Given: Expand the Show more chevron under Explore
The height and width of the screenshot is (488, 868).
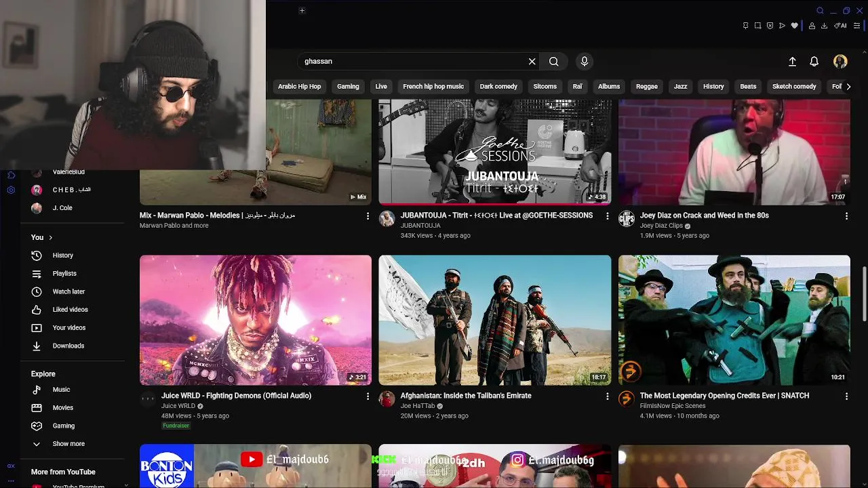Looking at the screenshot, I should point(37,444).
